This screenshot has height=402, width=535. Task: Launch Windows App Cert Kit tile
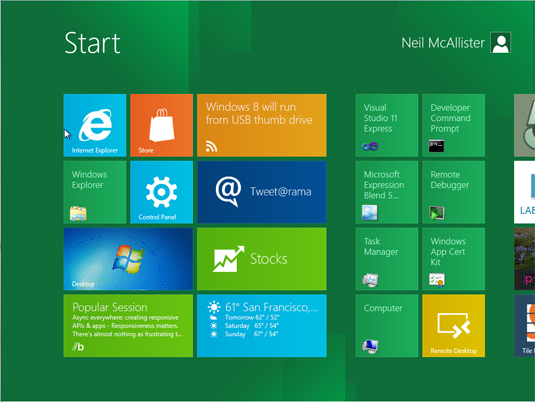tap(453, 259)
